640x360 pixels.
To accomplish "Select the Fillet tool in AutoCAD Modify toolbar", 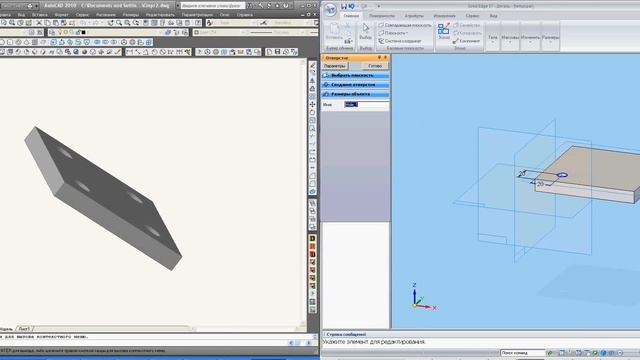I will [313, 184].
